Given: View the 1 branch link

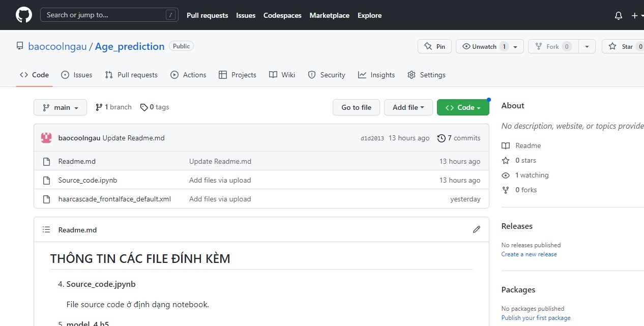Looking at the screenshot, I should [x=113, y=107].
